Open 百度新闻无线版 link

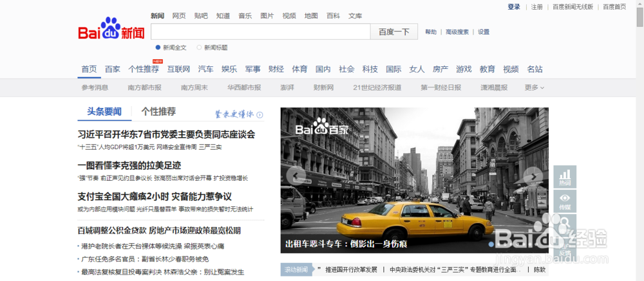point(573,6)
